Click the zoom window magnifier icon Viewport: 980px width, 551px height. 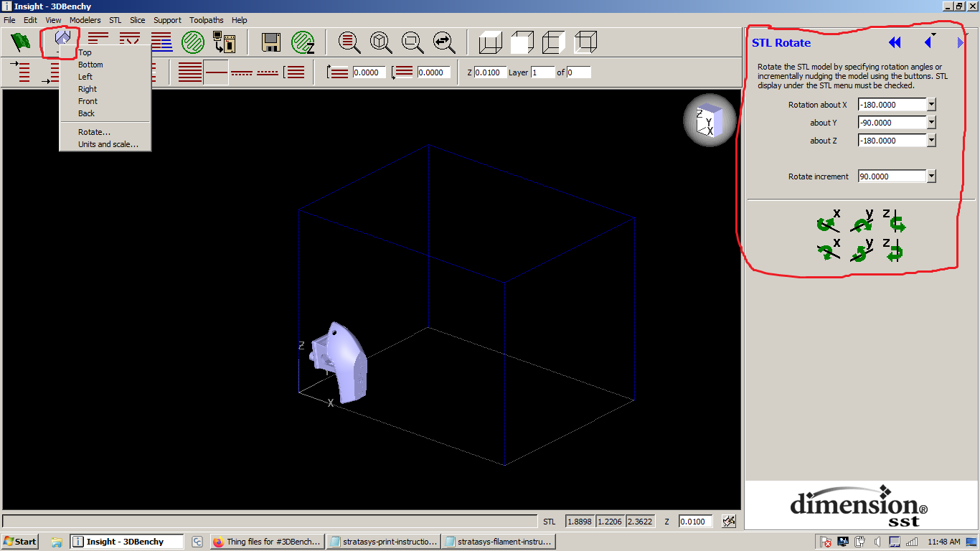tap(413, 42)
